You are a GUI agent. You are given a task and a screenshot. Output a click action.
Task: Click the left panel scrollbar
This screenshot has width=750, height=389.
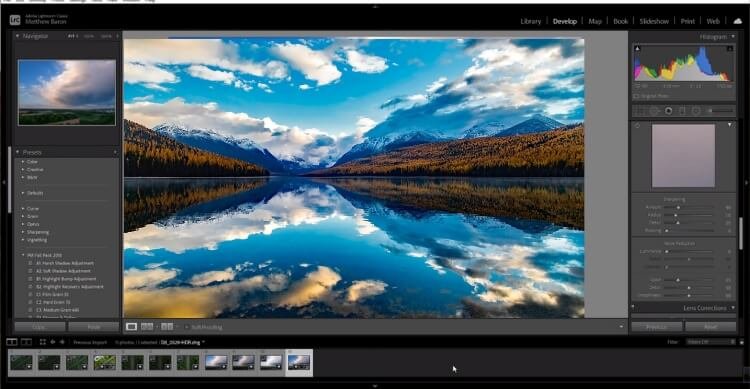click(10, 179)
